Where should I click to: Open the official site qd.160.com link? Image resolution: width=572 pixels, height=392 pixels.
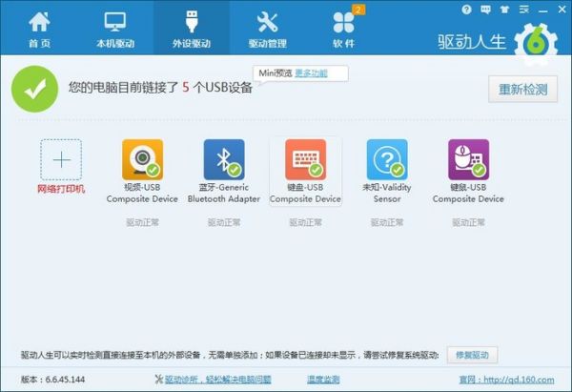507,380
